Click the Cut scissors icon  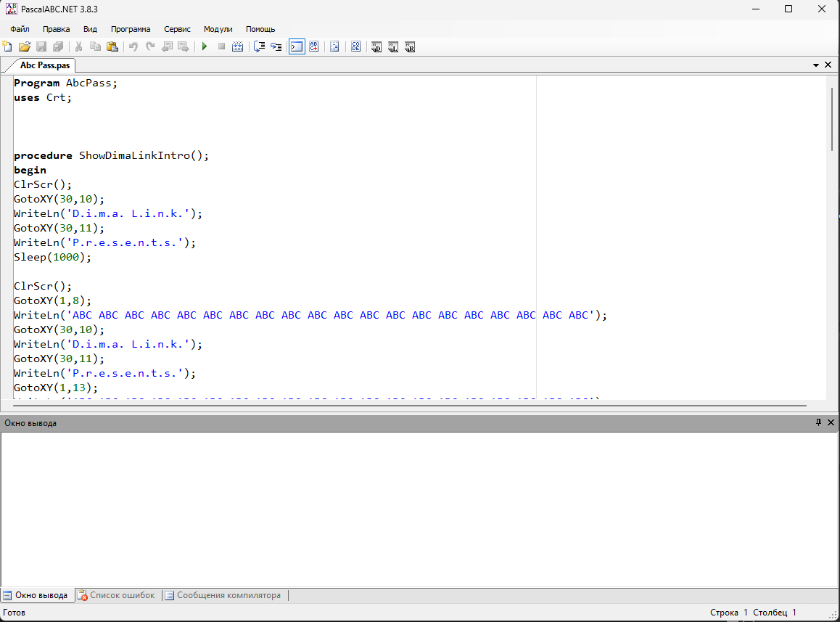[78, 46]
